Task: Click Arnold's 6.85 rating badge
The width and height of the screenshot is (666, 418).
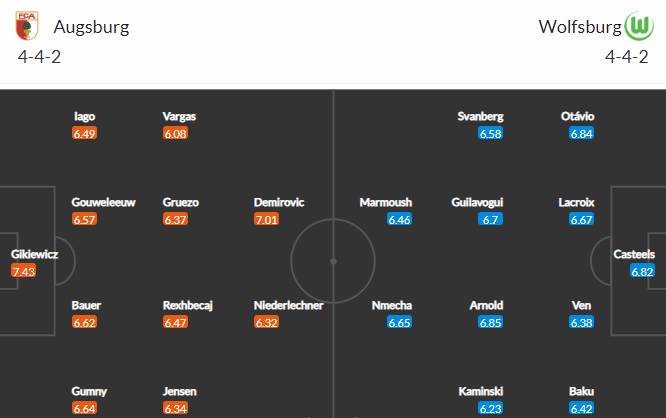Action: tap(491, 323)
